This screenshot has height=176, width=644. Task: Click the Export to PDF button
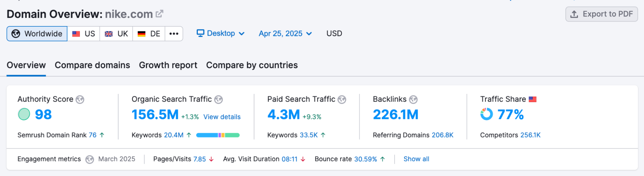coord(601,14)
